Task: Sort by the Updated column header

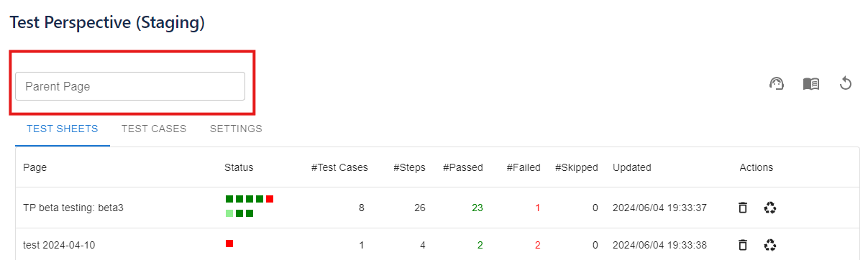Action: tap(632, 167)
